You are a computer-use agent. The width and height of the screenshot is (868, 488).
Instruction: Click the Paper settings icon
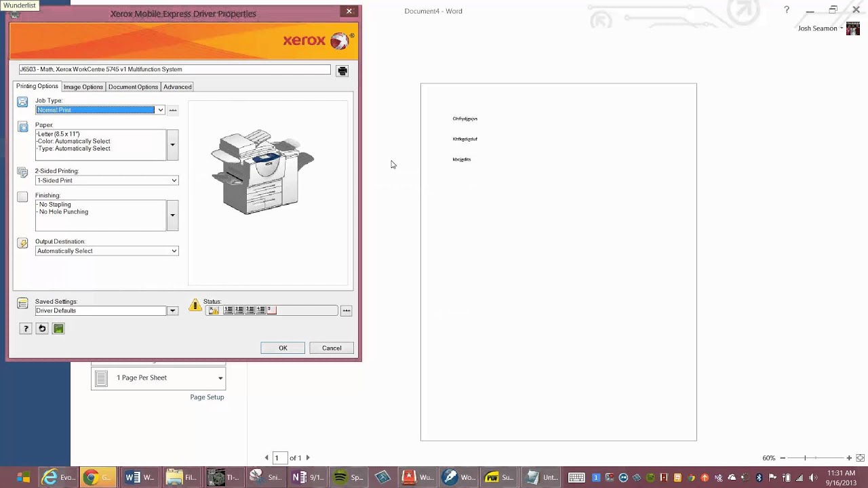click(x=22, y=127)
